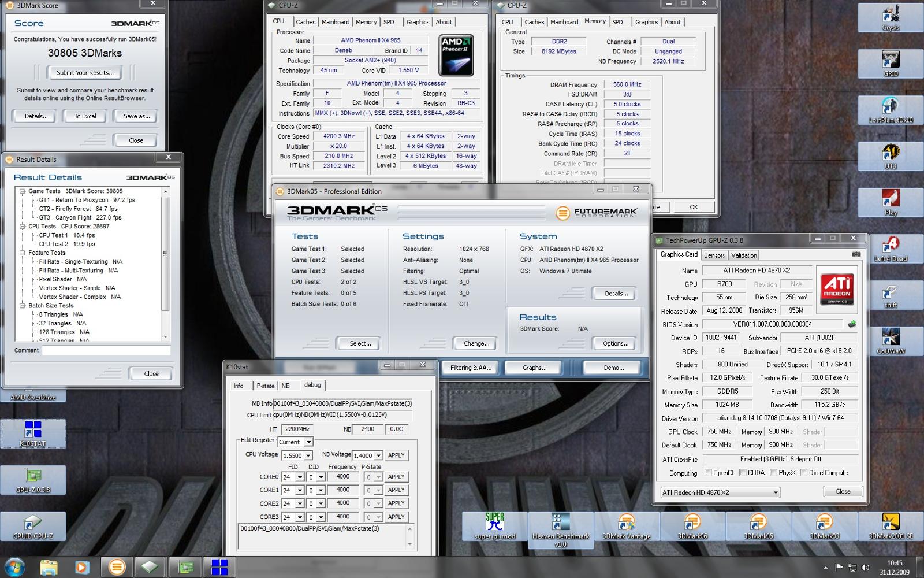Click the GPU-Z screenshot camera icon
Image resolution: width=924 pixels, height=578 pixels.
856,254
